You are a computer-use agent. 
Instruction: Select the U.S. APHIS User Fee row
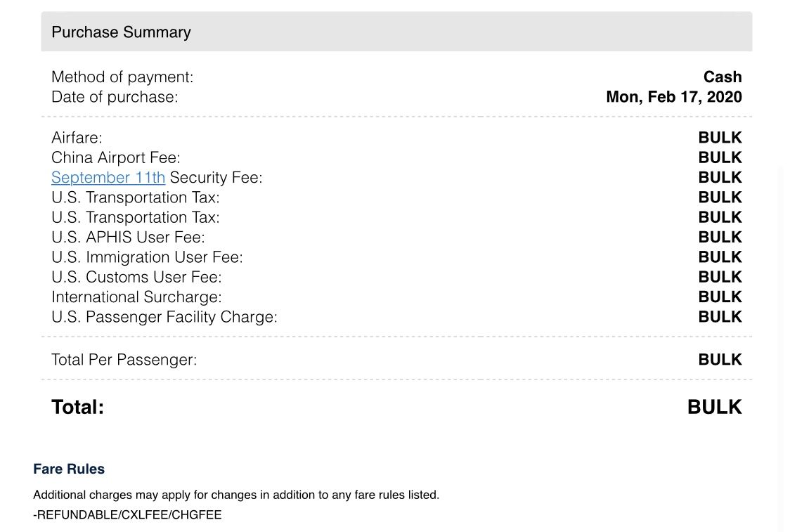(x=396, y=238)
